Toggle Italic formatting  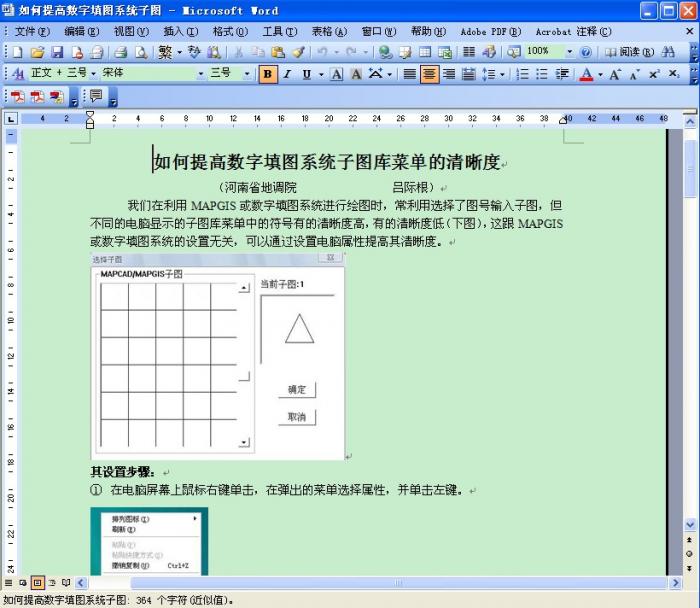(287, 74)
